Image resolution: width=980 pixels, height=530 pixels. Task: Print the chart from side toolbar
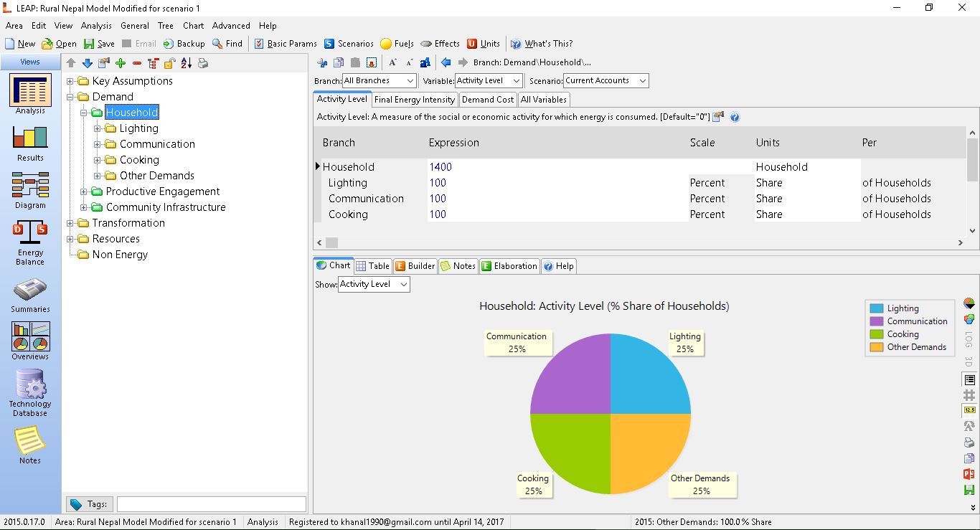(969, 443)
